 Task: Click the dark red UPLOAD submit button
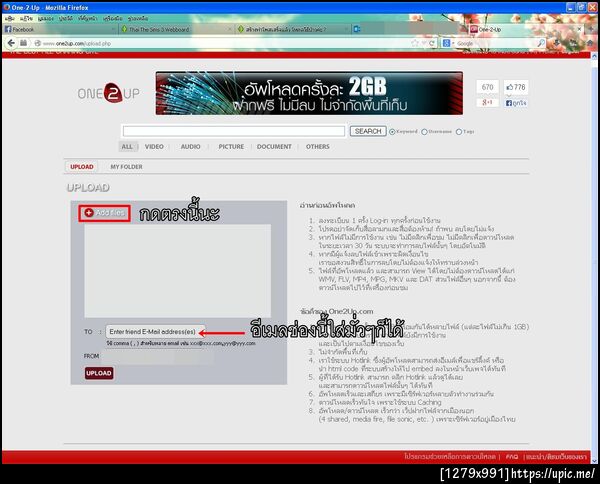point(99,373)
